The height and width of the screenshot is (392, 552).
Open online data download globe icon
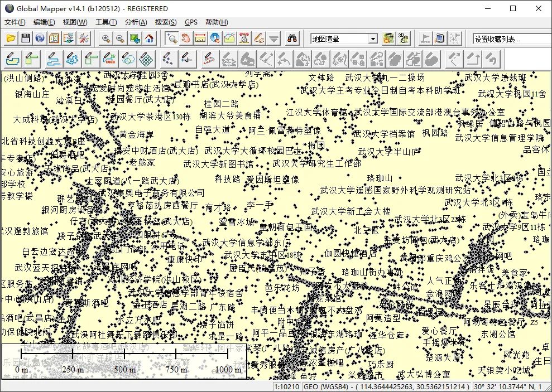pos(40,38)
